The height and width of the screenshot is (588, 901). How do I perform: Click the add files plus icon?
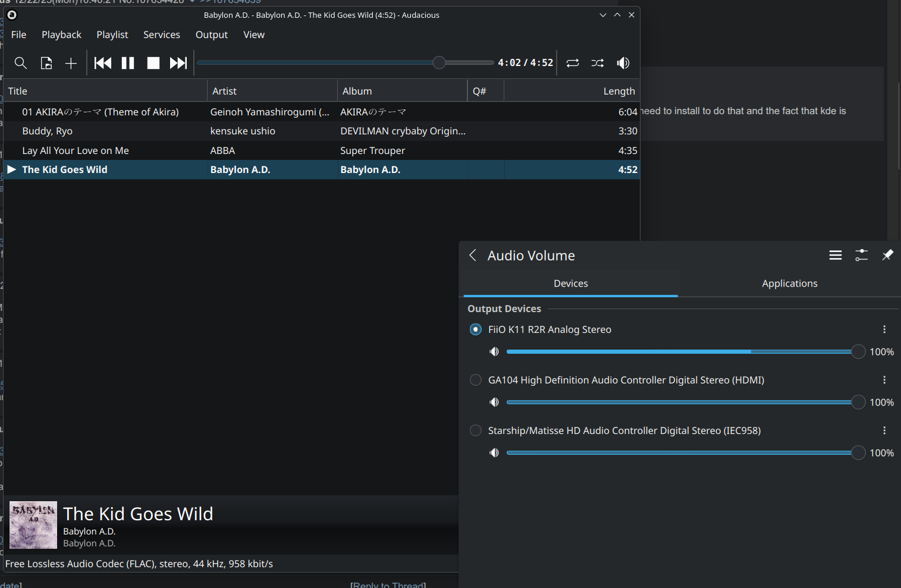[71, 63]
